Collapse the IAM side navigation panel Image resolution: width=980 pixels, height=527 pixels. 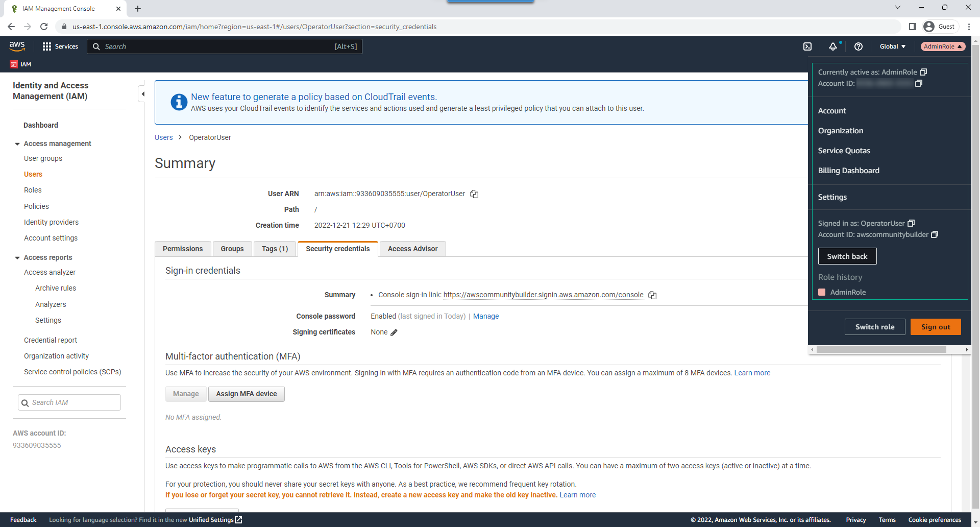point(143,94)
